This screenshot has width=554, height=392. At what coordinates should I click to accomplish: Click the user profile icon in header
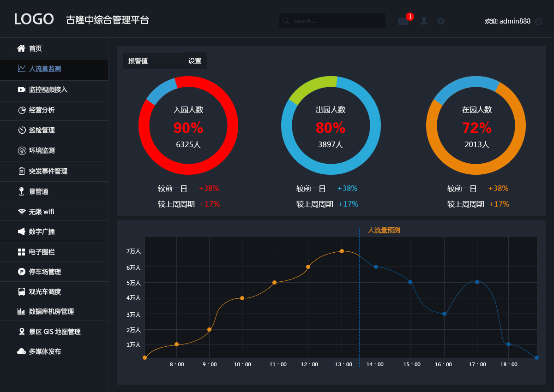[x=423, y=21]
